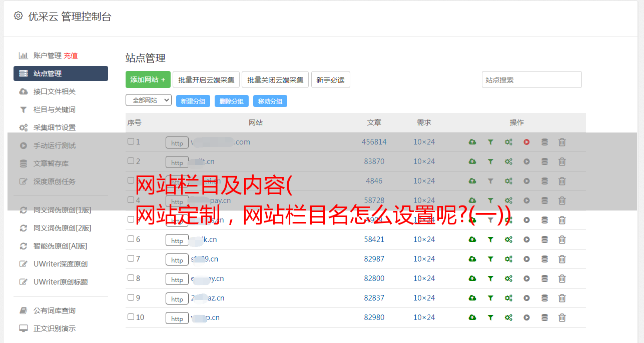The image size is (644, 343).
Task: Click the red play icon in row 1
Action: 526,142
